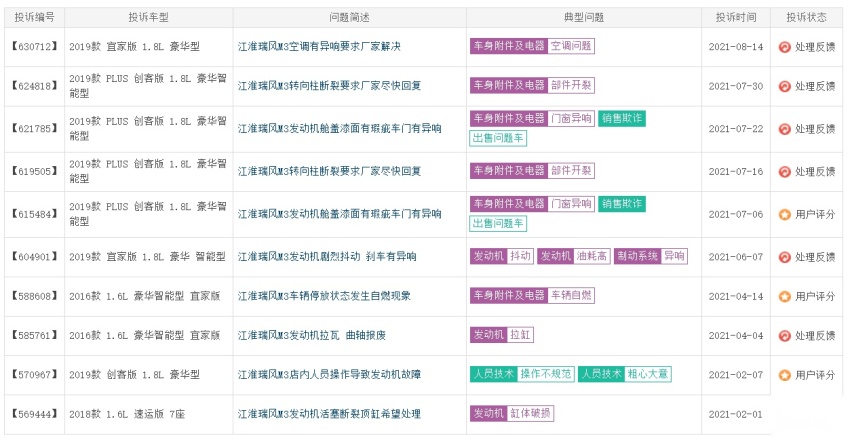Open link 江淮瑞风M3车辆停放状态发生自燃现象
This screenshot has height=442, width=852.
324,296
